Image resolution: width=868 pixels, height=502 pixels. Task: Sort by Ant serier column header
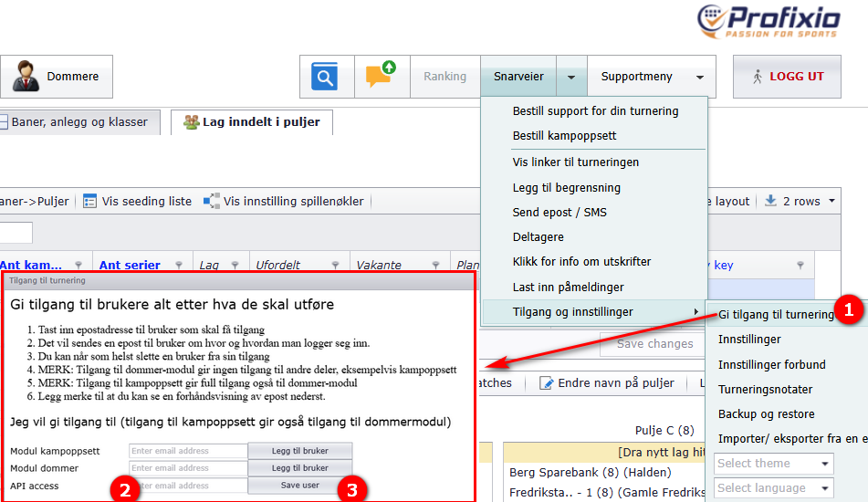click(x=130, y=265)
